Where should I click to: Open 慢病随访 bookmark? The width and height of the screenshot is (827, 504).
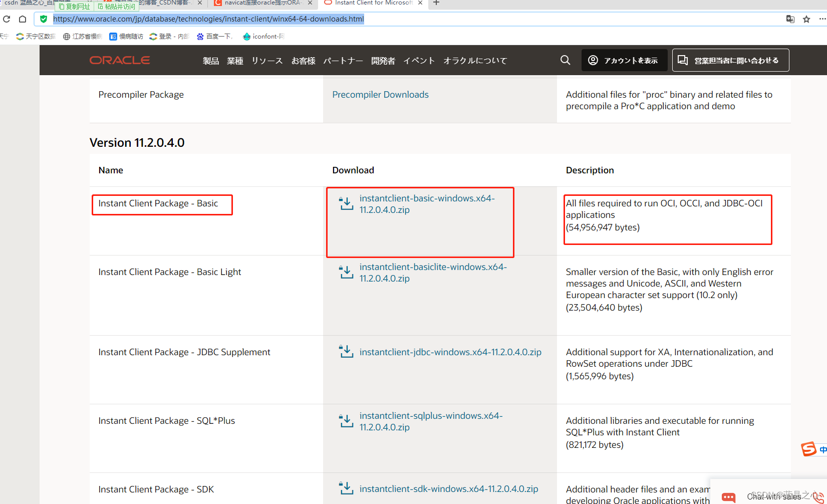127,37
